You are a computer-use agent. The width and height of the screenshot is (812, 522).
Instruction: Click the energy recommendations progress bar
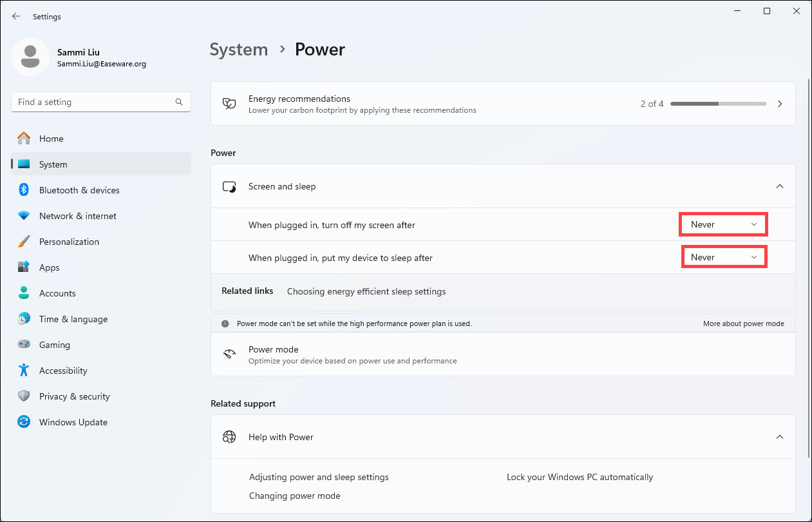tap(718, 104)
